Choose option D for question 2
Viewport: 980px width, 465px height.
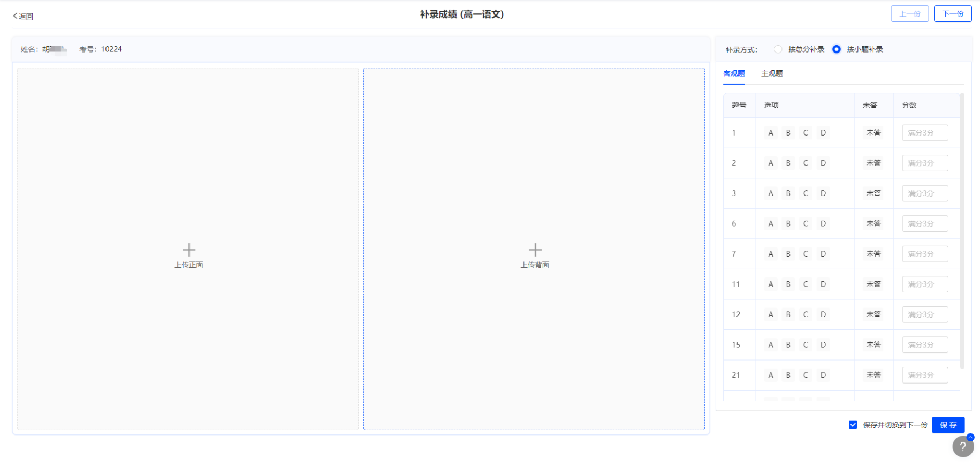pos(823,163)
